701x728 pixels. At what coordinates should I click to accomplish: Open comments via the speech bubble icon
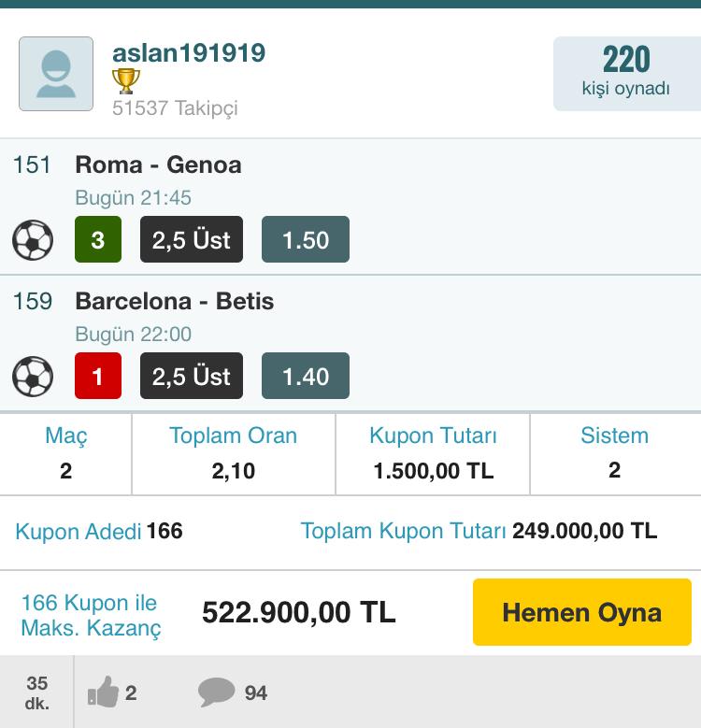pyautogui.click(x=216, y=692)
